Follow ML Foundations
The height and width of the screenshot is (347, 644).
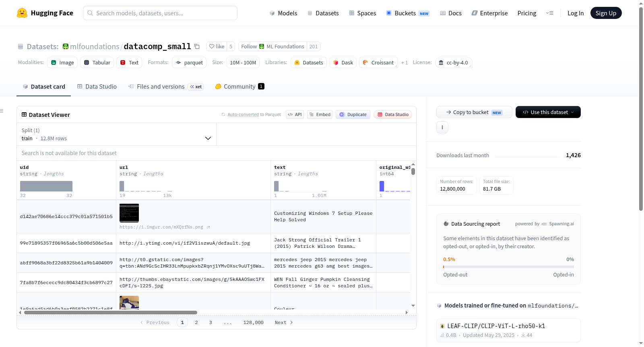coord(272,46)
